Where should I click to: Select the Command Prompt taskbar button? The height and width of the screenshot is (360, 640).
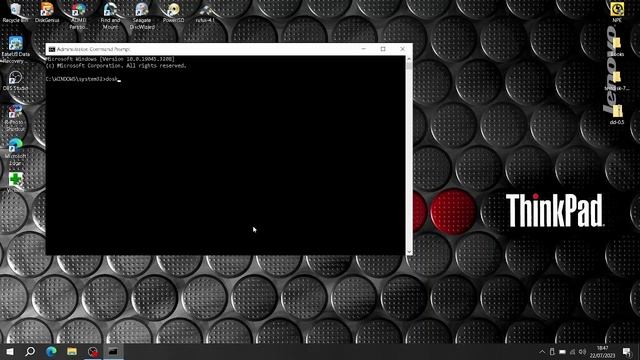click(113, 351)
